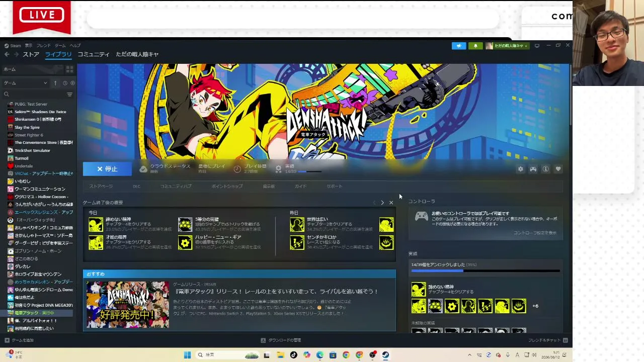
Task: Open the green notifications bell
Action: [475, 46]
